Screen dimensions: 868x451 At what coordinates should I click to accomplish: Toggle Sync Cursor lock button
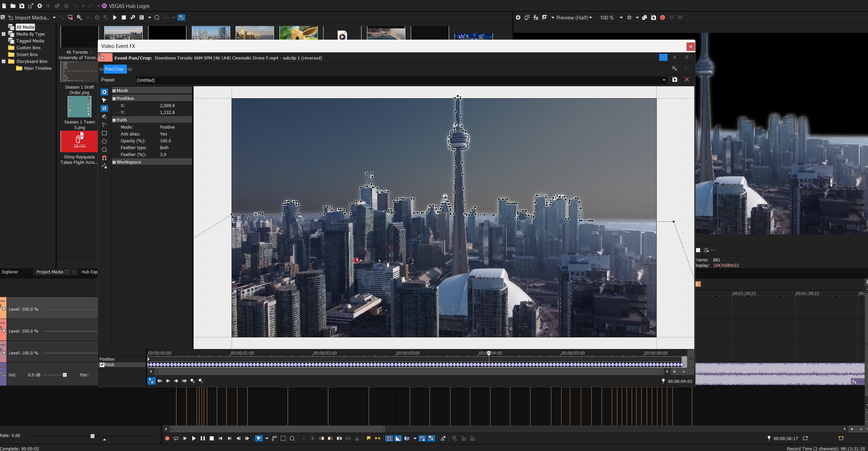(152, 381)
